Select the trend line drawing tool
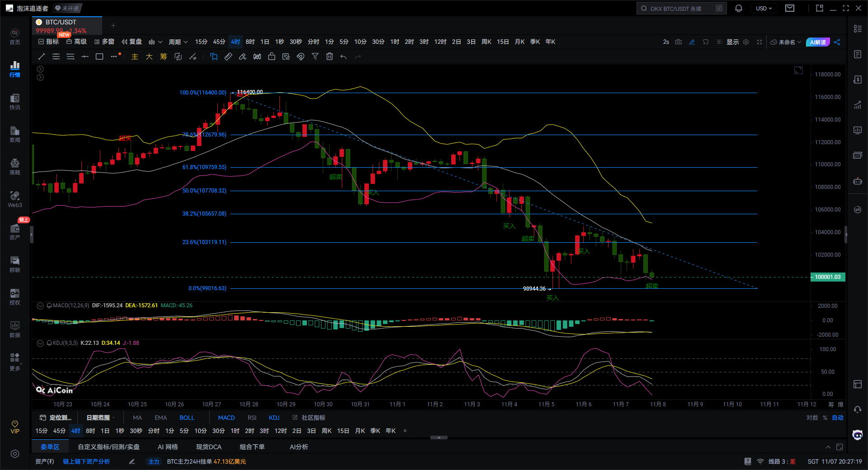Screen dimensions: 868x470 42,56
